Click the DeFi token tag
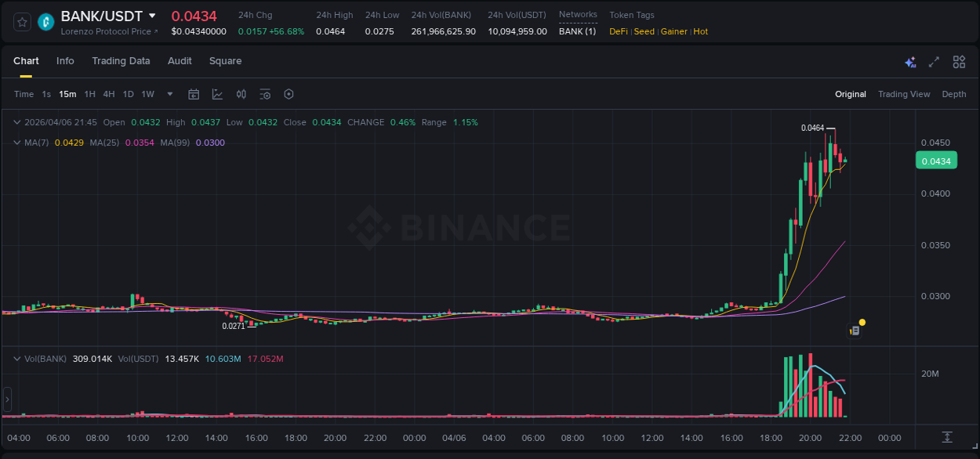Image resolution: width=980 pixels, height=459 pixels. tap(619, 31)
